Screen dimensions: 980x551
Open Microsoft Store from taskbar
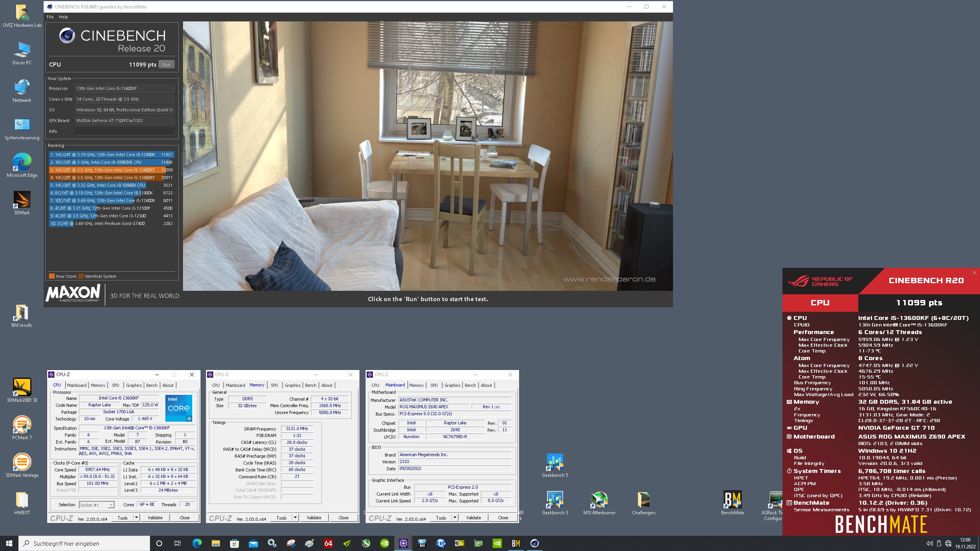click(x=234, y=543)
